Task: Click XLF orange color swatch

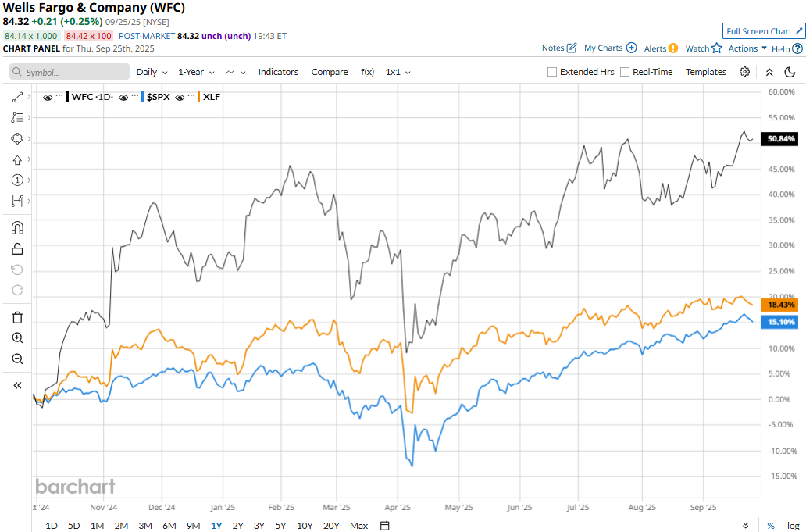Action: (199, 97)
